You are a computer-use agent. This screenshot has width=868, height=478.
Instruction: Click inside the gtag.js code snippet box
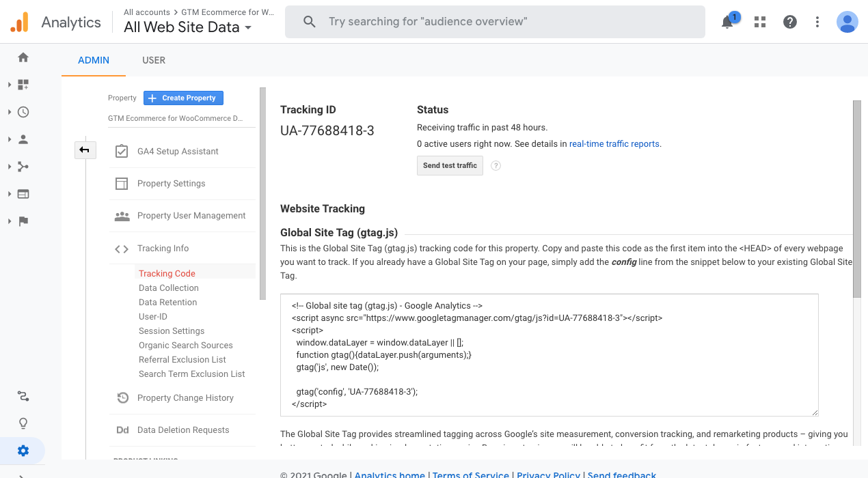tap(550, 355)
